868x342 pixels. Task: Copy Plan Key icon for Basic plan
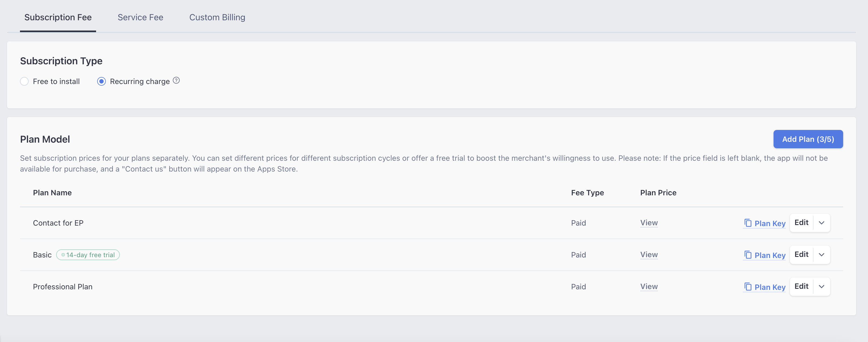748,255
